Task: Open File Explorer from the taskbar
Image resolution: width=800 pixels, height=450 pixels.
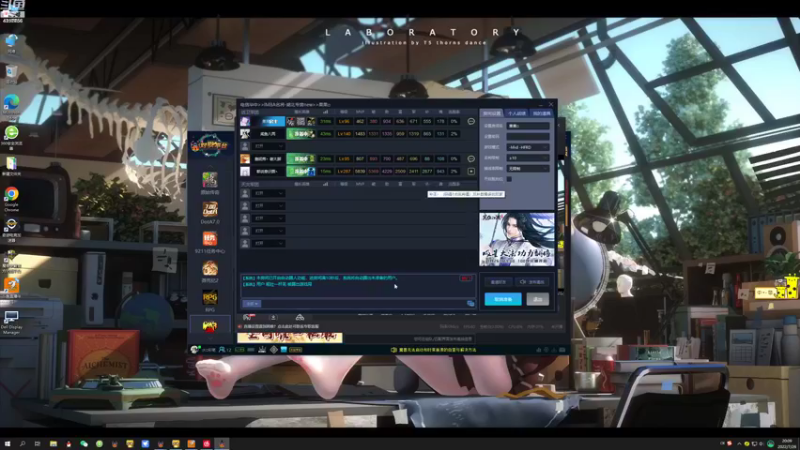Action: (x=53, y=444)
